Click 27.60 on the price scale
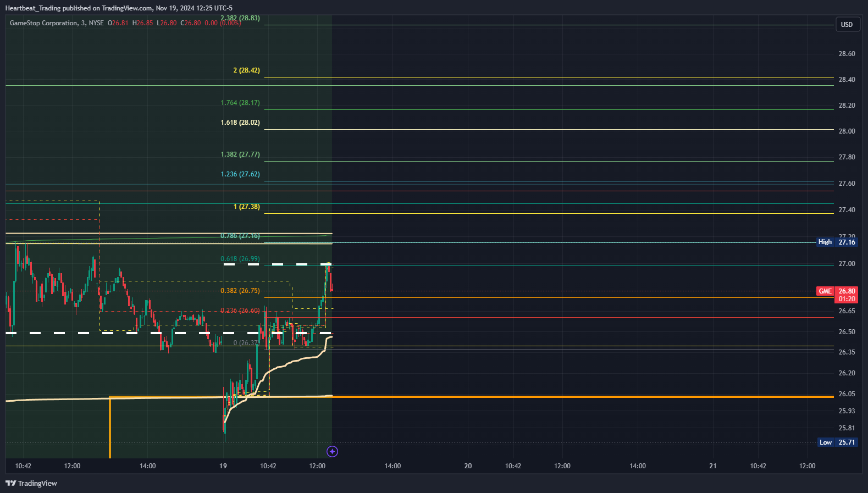Image resolution: width=868 pixels, height=493 pixels. pyautogui.click(x=847, y=184)
